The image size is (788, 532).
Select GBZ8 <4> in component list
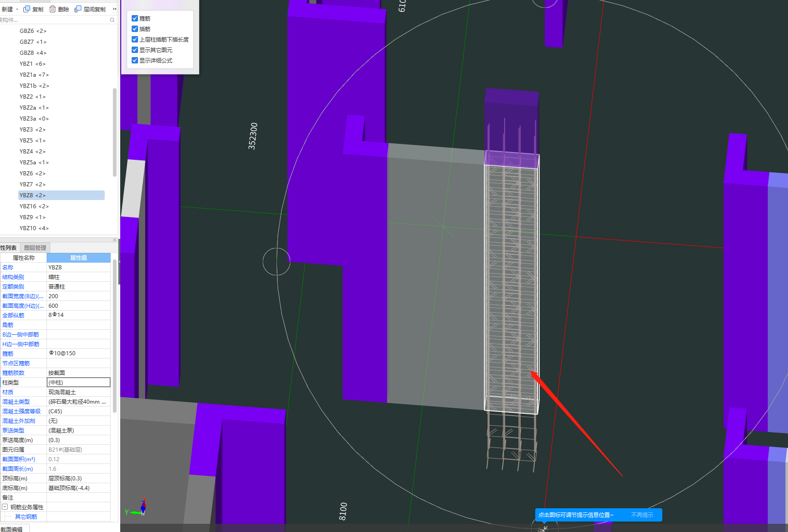click(x=33, y=53)
